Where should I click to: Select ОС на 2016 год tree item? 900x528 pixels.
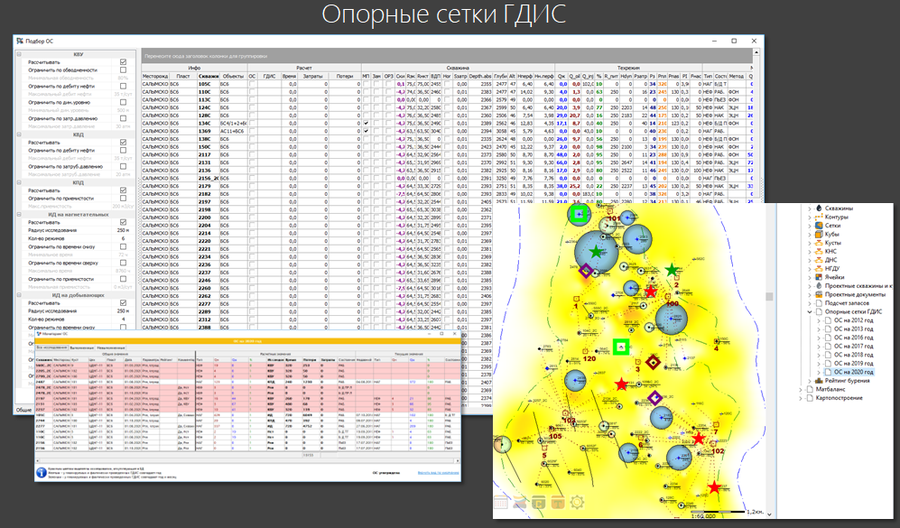click(854, 337)
